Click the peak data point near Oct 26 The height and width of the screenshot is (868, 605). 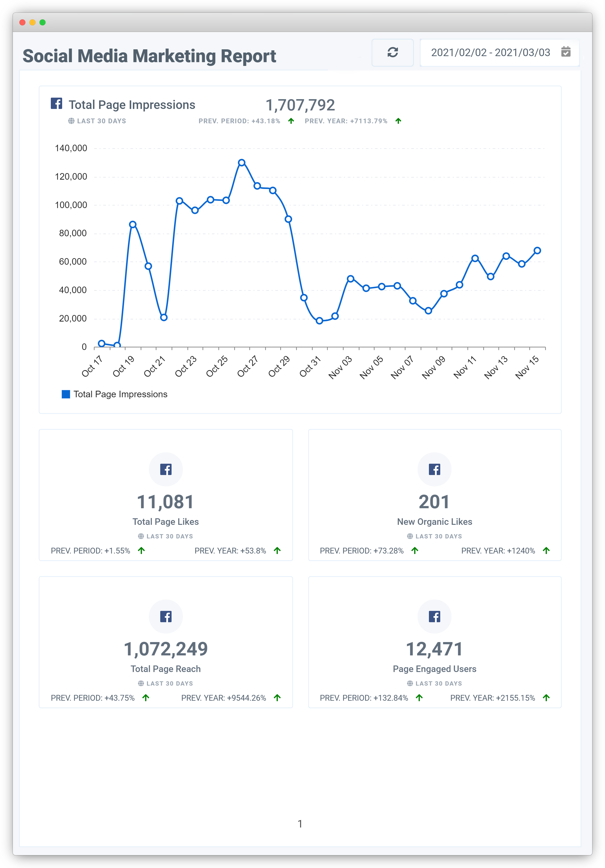[242, 163]
